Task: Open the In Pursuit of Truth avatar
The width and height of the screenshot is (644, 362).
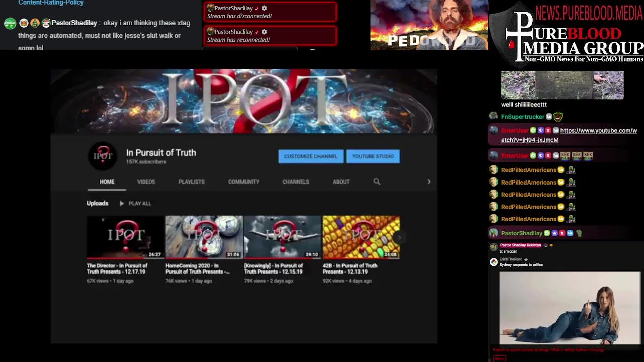Action: coord(103,156)
